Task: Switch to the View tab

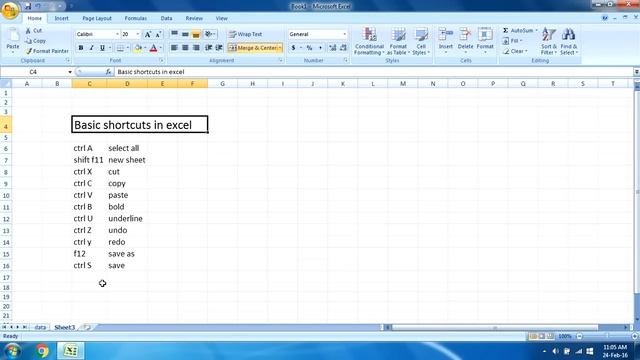Action: pyautogui.click(x=222, y=18)
